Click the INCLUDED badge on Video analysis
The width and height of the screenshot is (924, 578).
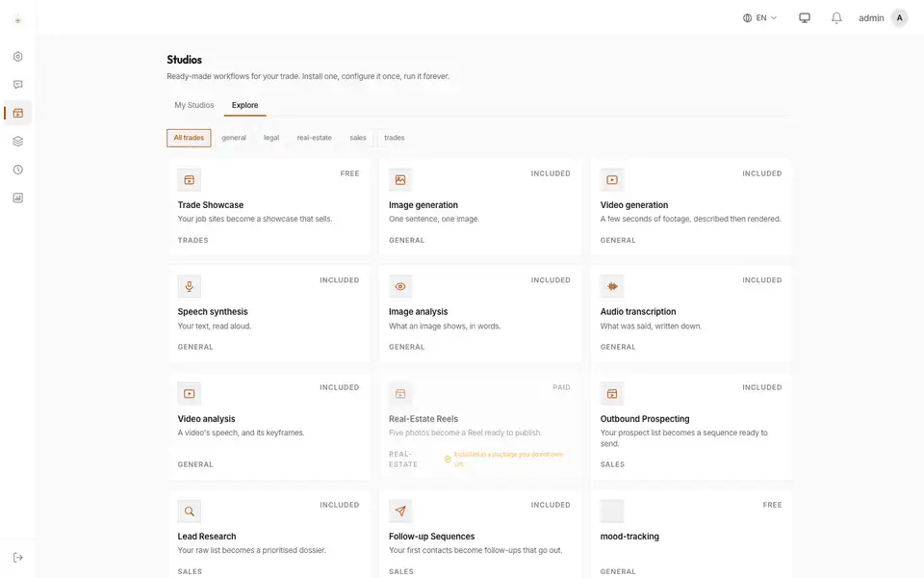coord(340,387)
